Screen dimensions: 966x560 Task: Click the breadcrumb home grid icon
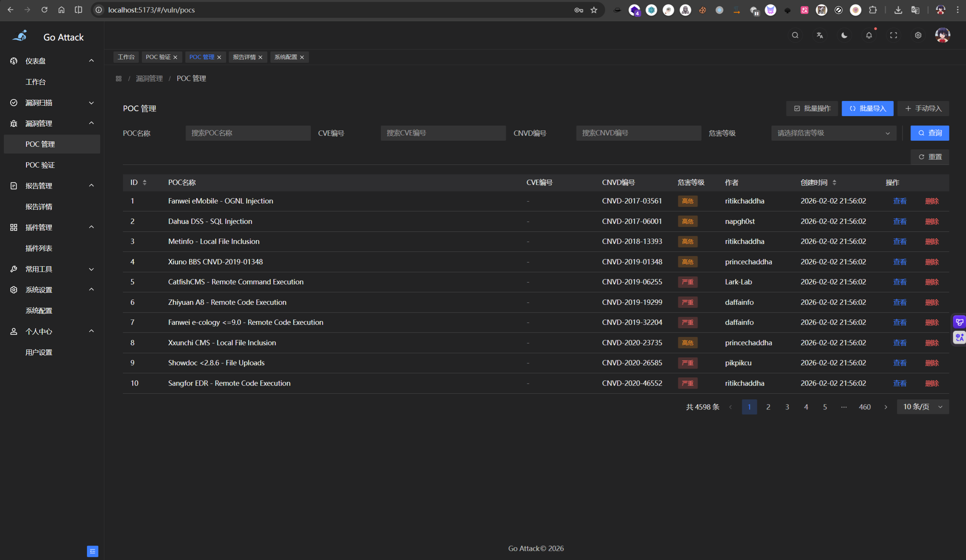[118, 79]
